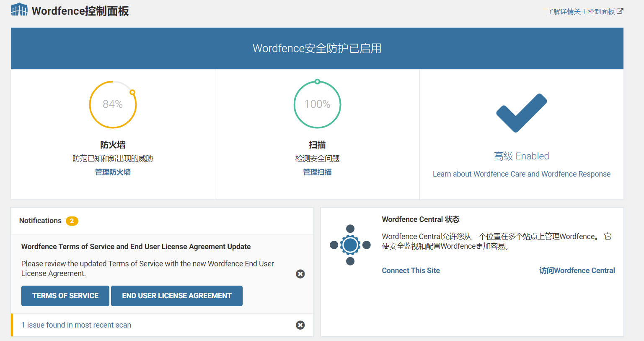Click the 84% firewall progress circle
The image size is (644, 341).
[x=113, y=104]
